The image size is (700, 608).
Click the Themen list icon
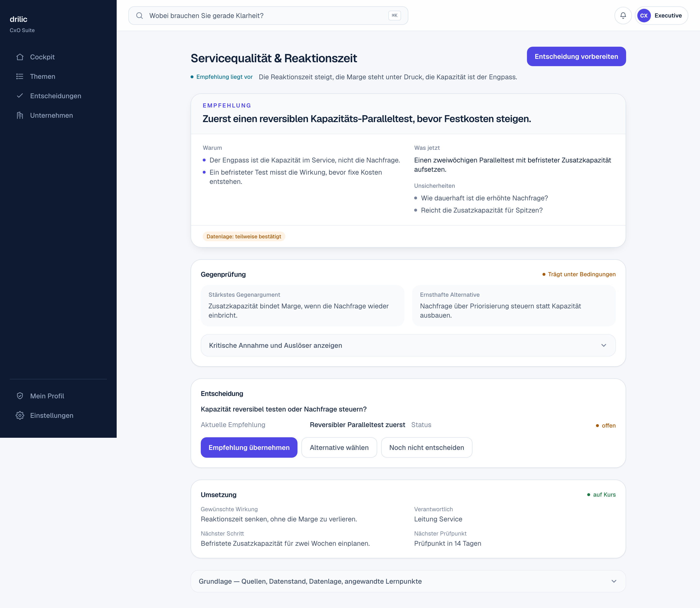(x=20, y=76)
